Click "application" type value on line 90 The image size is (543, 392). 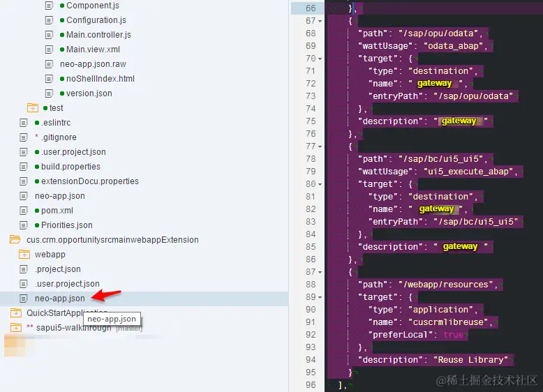tap(440, 310)
